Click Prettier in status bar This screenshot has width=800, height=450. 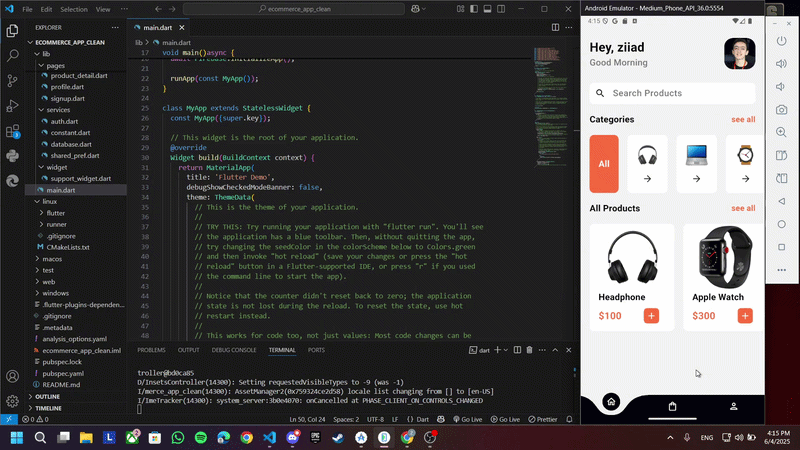pyautogui.click(x=543, y=419)
